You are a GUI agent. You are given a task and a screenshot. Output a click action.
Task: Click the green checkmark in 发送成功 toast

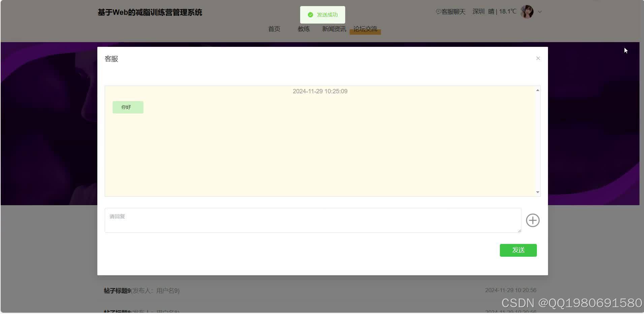pyautogui.click(x=310, y=15)
